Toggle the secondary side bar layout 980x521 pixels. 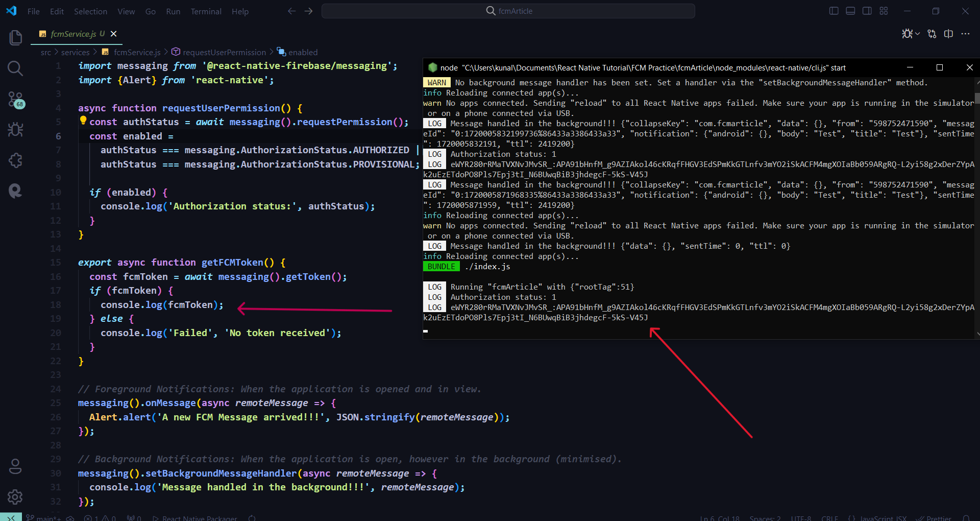tap(867, 11)
